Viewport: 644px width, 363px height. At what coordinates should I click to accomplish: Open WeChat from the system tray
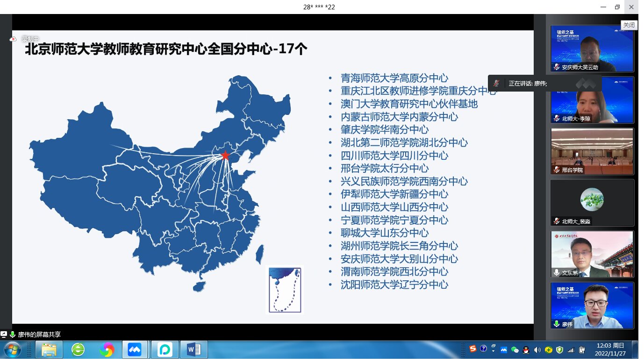pyautogui.click(x=515, y=349)
